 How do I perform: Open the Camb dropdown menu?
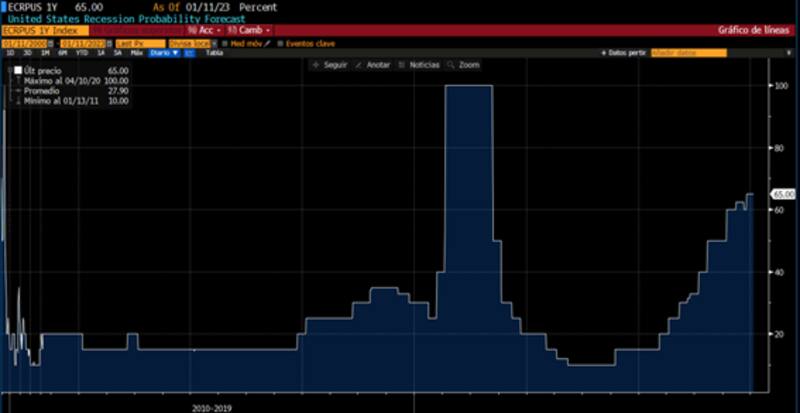[x=250, y=30]
